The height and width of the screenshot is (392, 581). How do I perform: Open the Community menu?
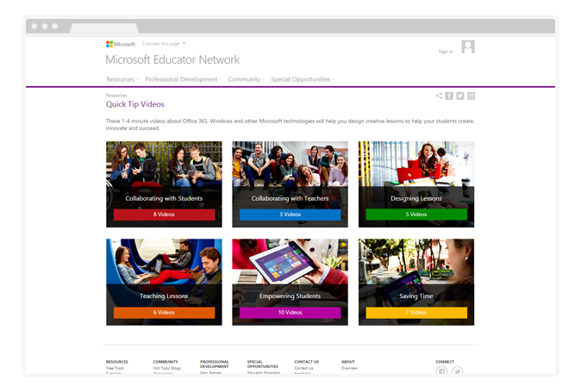[246, 79]
